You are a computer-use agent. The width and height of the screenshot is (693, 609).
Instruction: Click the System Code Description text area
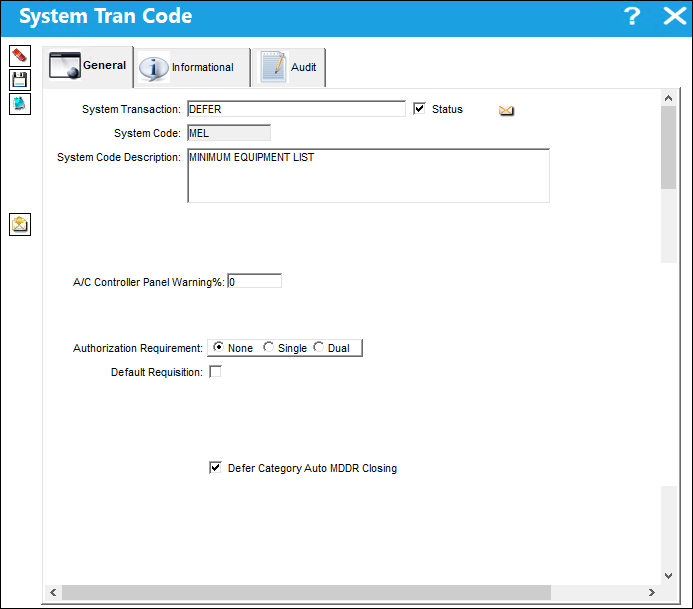[368, 176]
